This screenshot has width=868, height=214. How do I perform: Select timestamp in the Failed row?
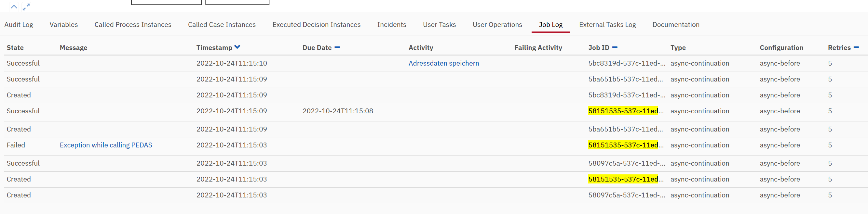[232, 145]
